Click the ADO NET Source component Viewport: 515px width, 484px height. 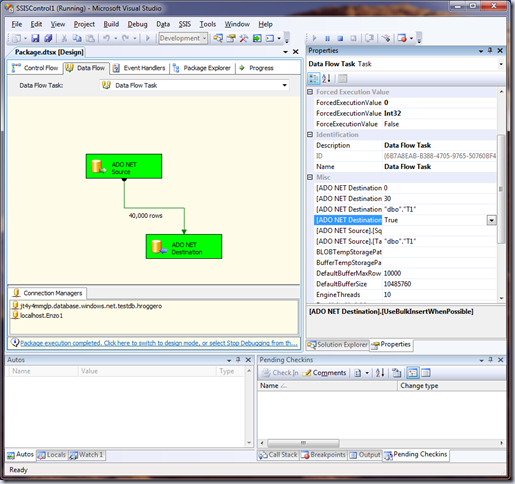coord(124,166)
